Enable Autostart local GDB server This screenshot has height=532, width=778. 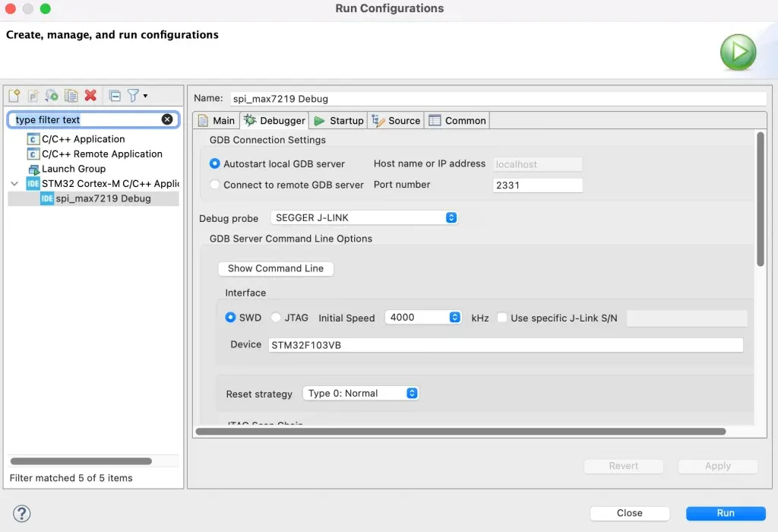[x=217, y=164]
